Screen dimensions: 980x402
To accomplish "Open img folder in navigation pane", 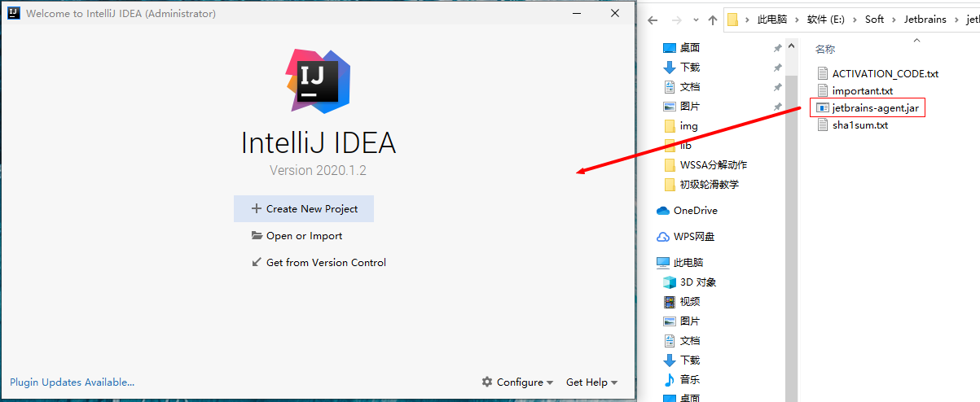I will click(x=688, y=126).
